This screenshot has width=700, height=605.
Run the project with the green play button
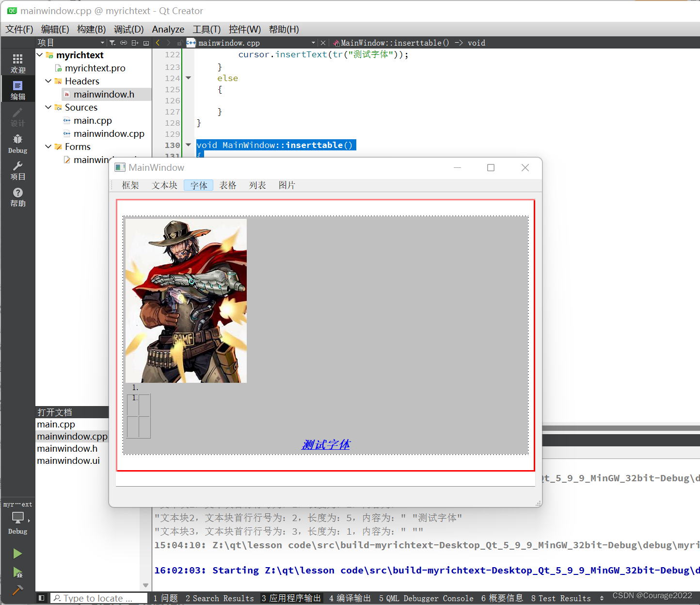click(x=18, y=553)
